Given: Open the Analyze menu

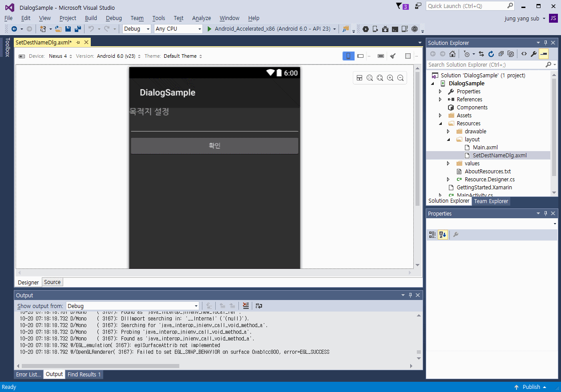Looking at the screenshot, I should coord(202,18).
